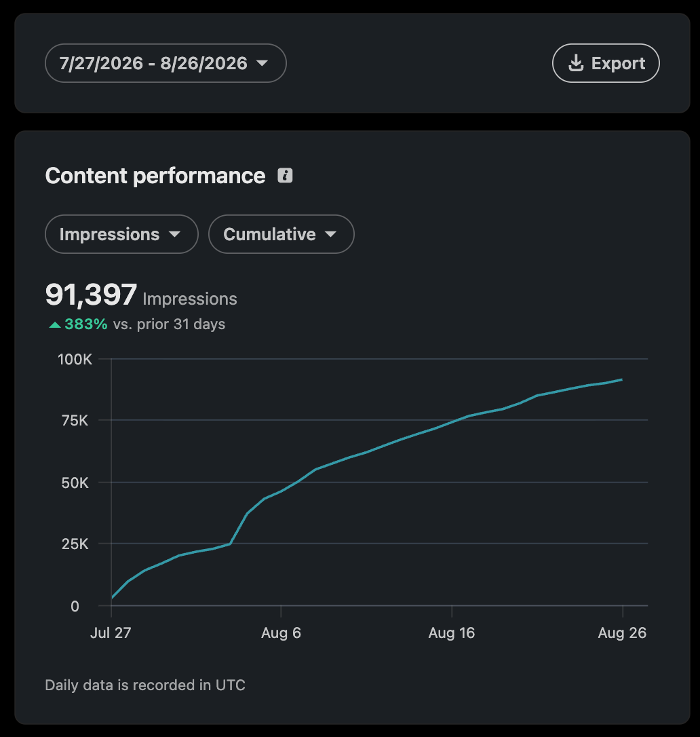Click the caret arrow in Cumulative pill
Image resolution: width=700 pixels, height=737 pixels.
pyautogui.click(x=330, y=234)
